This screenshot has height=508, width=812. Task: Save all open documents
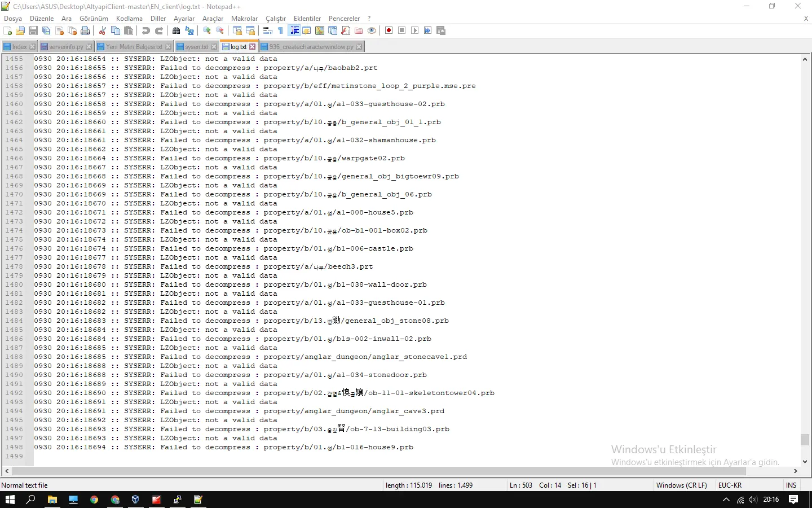click(x=47, y=30)
